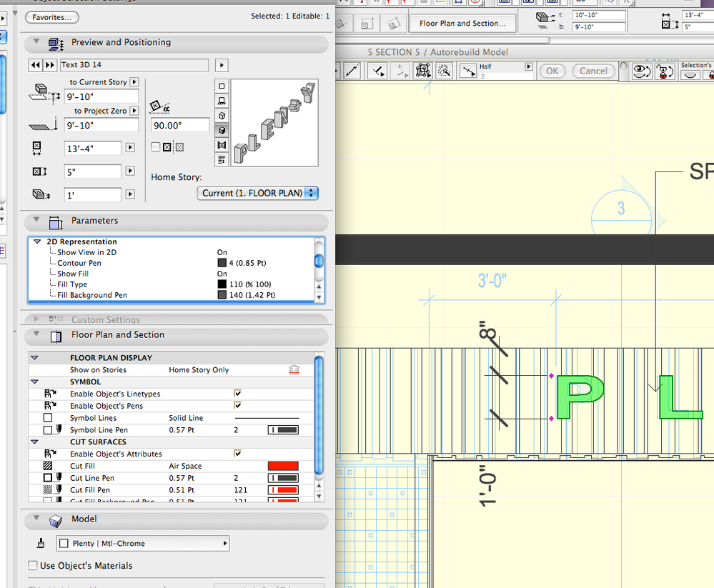This screenshot has height=588, width=714.
Task: Collapse the CUT SURFACES group
Action: pos(34,442)
